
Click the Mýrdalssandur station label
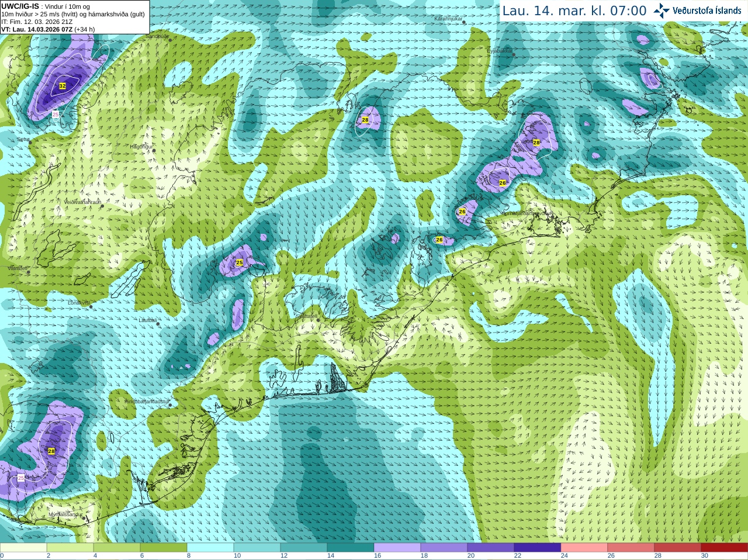pyautogui.click(x=66, y=514)
